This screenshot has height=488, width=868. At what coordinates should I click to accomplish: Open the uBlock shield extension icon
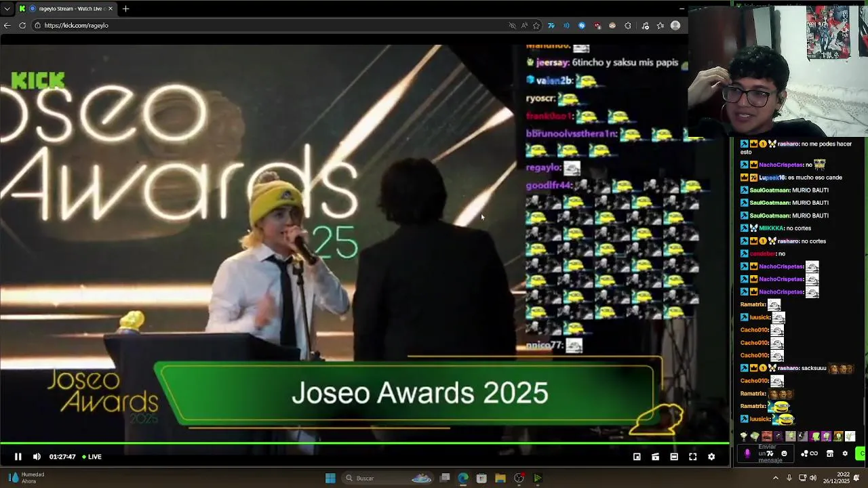tap(597, 26)
